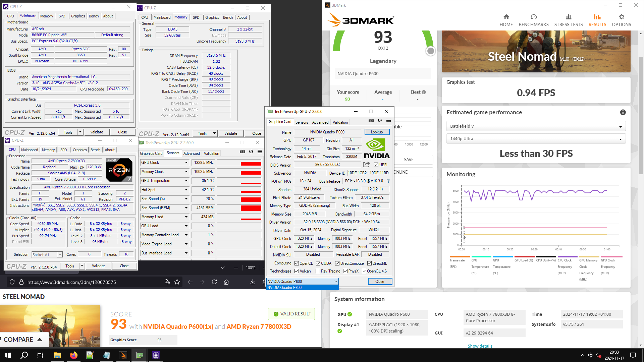Toggle PhysX checkbox

pyautogui.click(x=345, y=271)
